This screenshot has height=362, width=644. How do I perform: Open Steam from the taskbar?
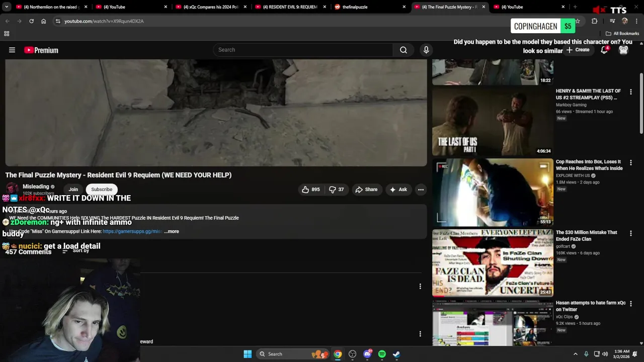tap(396, 354)
